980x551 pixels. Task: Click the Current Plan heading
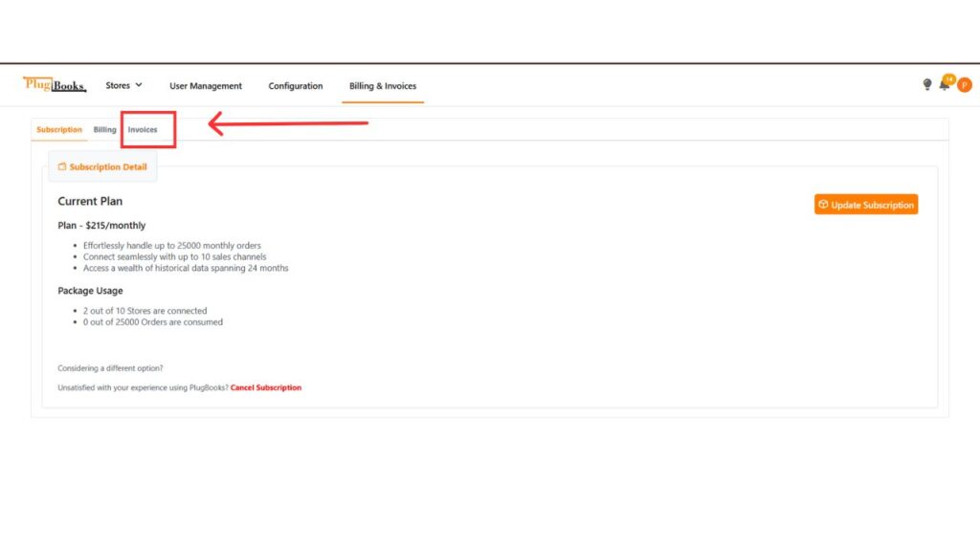90,202
